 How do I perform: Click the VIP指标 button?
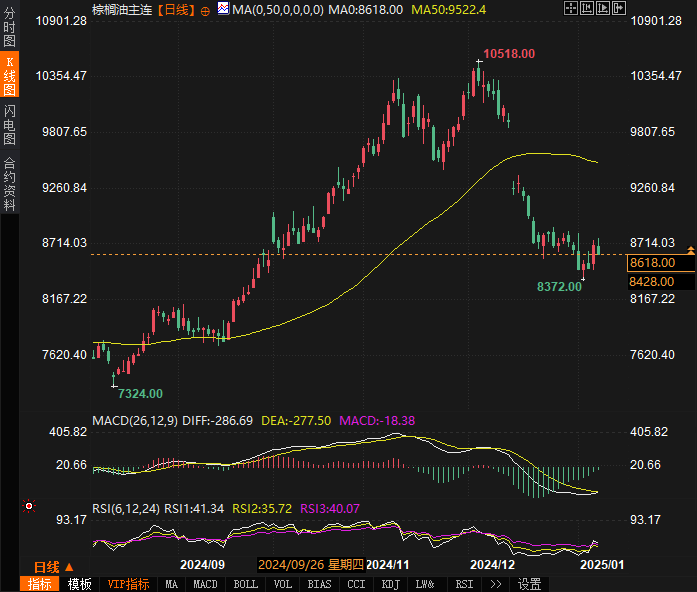(x=128, y=584)
